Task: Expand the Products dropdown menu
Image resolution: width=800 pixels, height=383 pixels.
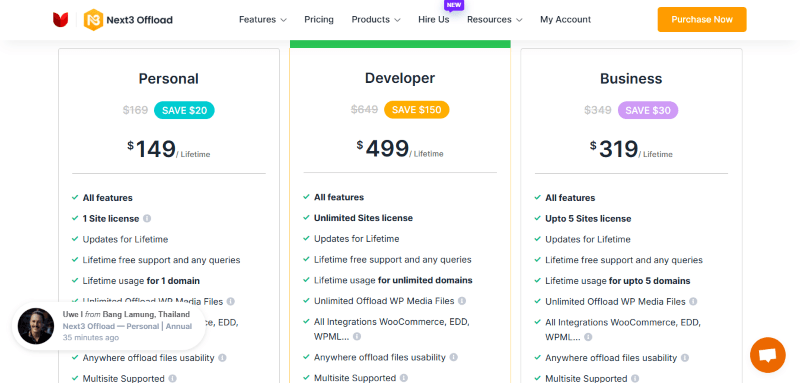Action: (x=376, y=20)
